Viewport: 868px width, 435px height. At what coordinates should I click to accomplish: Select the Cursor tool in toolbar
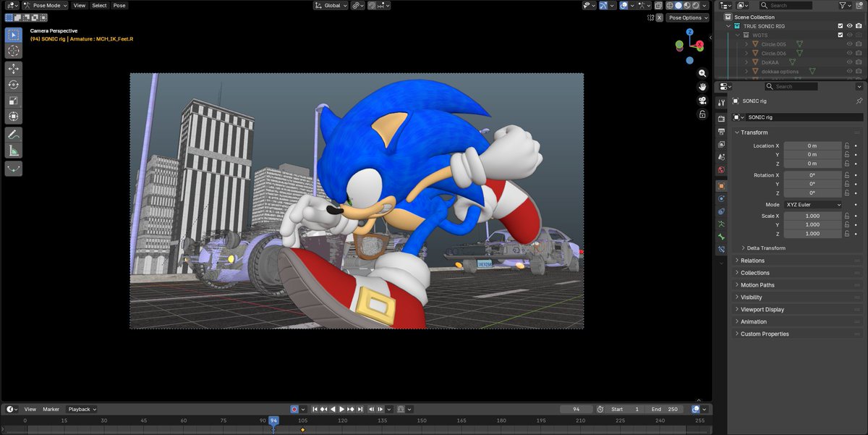pos(13,51)
